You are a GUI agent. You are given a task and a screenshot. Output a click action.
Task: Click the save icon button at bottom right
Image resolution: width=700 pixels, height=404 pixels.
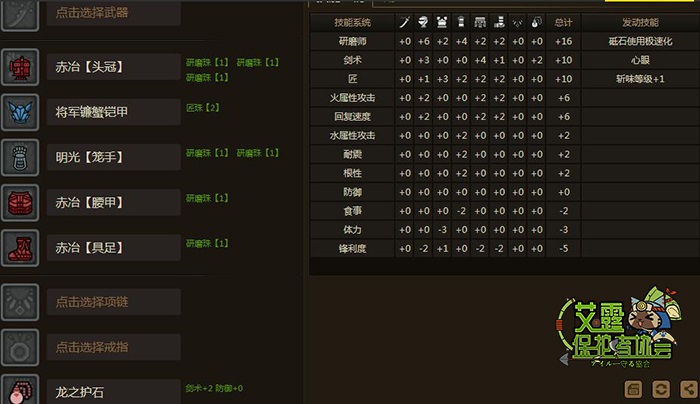point(633,389)
